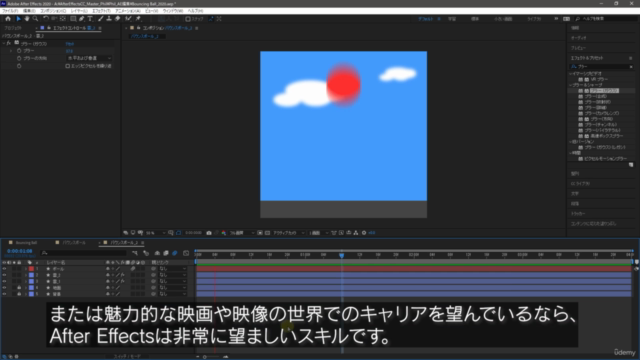Screen dimensions: 640x360
Task: Enable the repeat edge pixels checkbox
Action: [68, 66]
